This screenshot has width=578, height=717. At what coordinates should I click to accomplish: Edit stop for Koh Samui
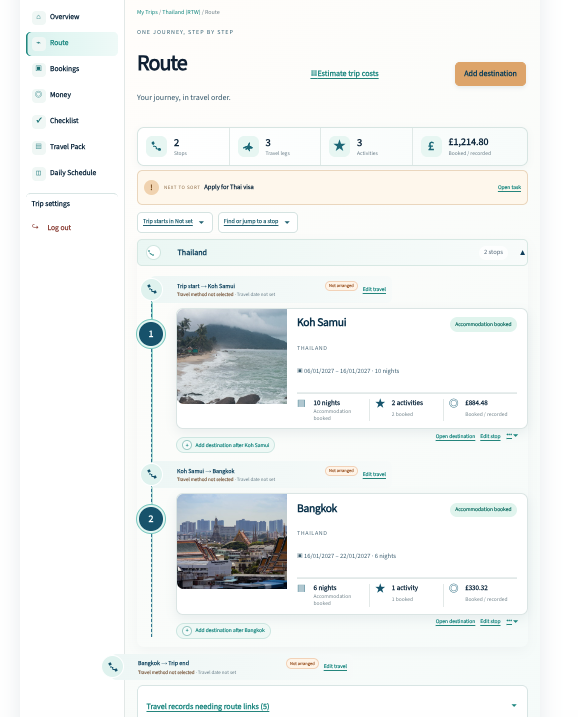(x=490, y=436)
